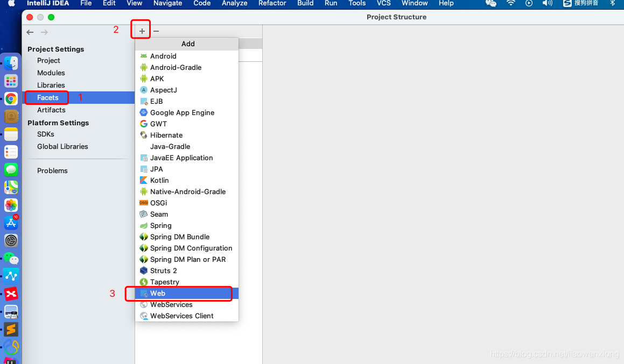This screenshot has width=624, height=364.
Task: Open Project under Project Settings
Action: tap(48, 60)
